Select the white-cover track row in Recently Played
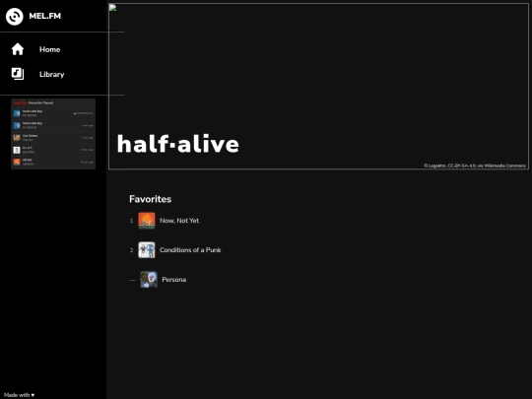This screenshot has height=399, width=532. pyautogui.click(x=53, y=150)
